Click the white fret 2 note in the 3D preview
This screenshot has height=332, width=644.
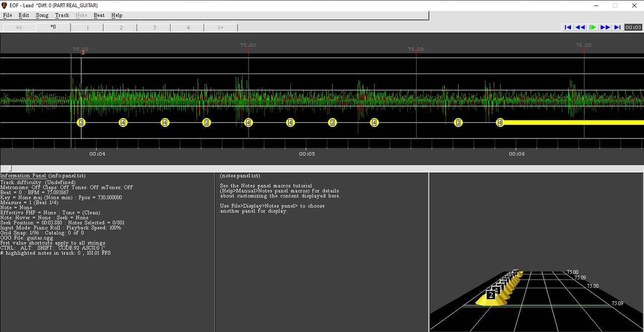click(491, 295)
